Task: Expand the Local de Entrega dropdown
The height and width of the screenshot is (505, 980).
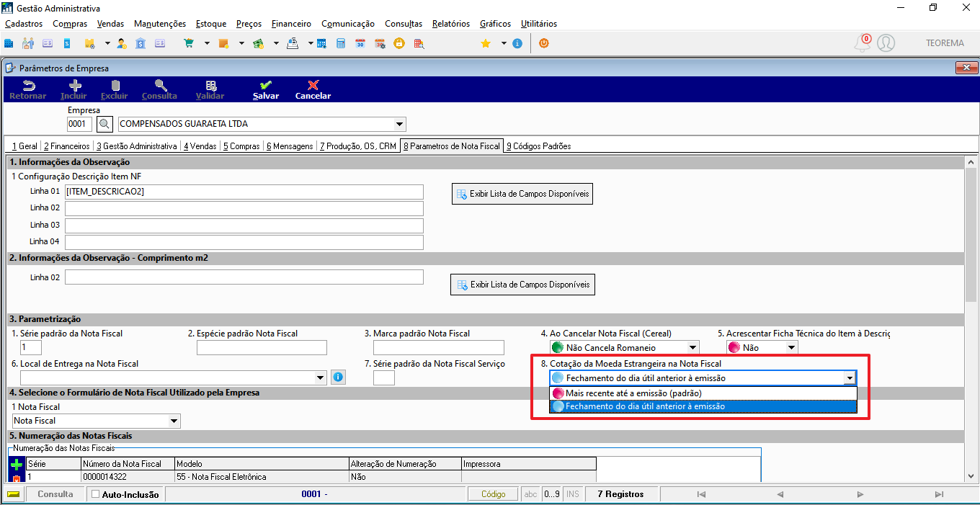Action: click(321, 377)
